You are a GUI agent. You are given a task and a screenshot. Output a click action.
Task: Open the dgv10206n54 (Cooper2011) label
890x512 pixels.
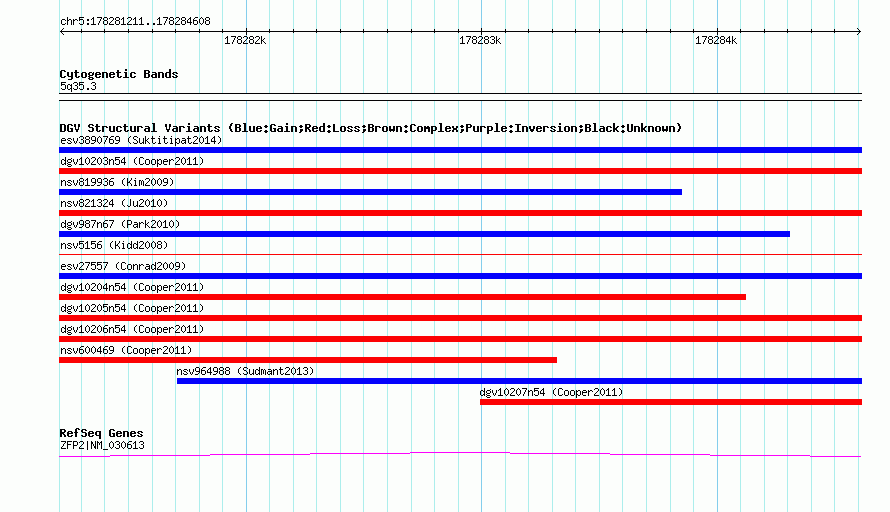132,329
